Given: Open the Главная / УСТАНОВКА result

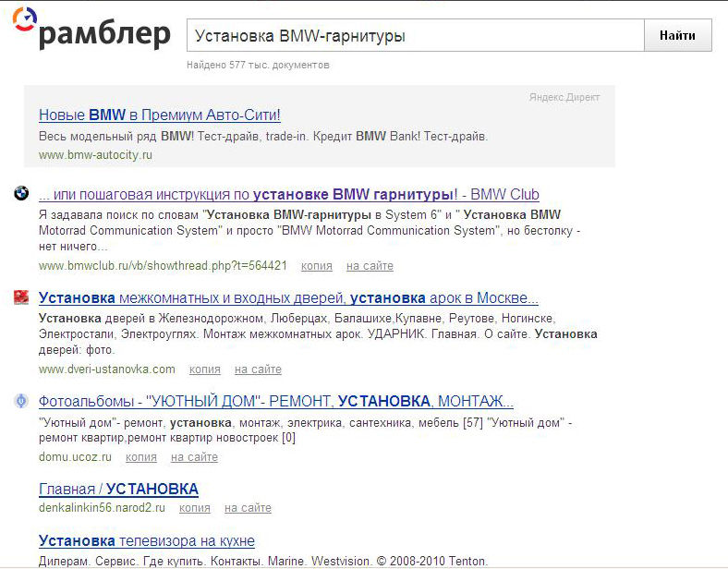Looking at the screenshot, I should click(119, 490).
